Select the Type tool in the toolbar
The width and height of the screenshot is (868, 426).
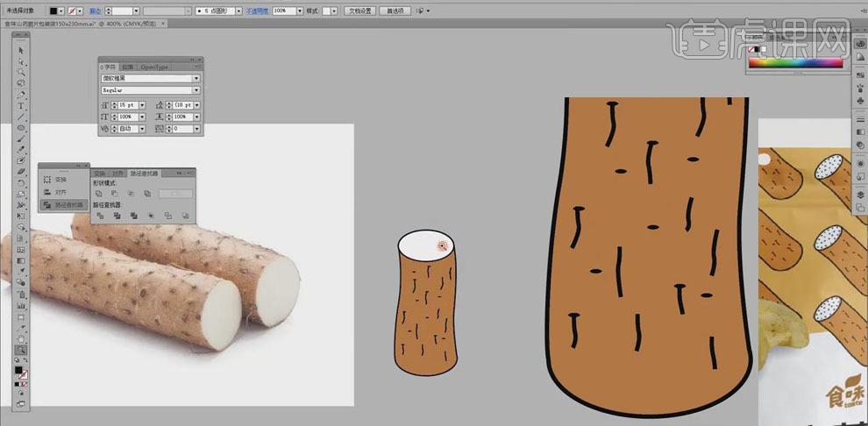click(21, 106)
